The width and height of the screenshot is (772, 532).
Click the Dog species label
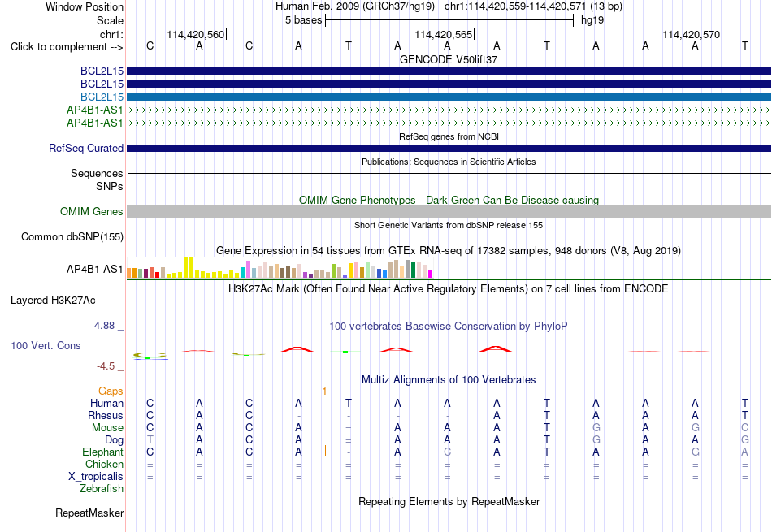(115, 440)
